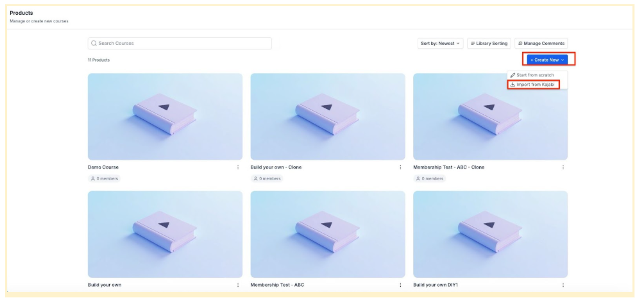Click download icon beside Import from Kajabi

[513, 85]
